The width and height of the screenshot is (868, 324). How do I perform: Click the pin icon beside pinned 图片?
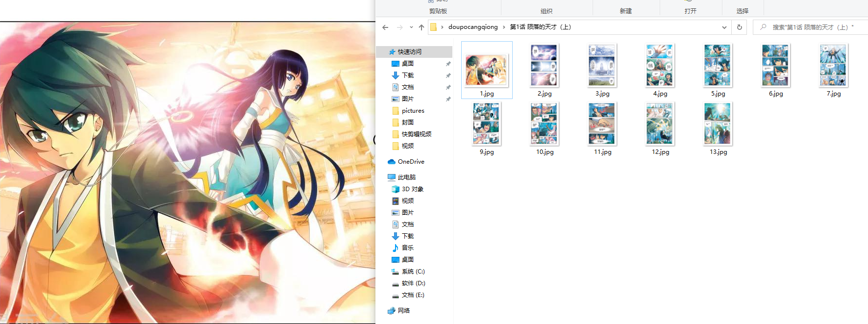pos(448,99)
